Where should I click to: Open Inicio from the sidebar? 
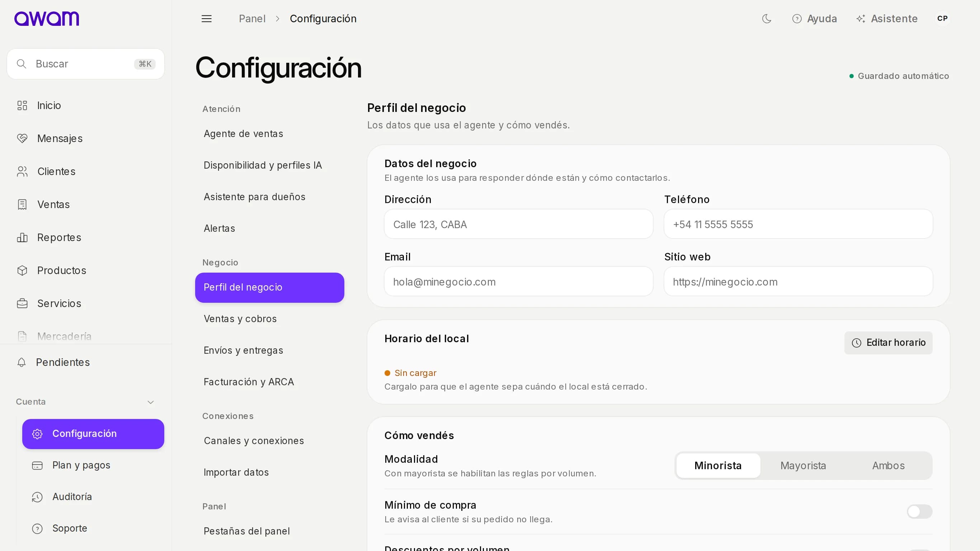[x=86, y=105]
